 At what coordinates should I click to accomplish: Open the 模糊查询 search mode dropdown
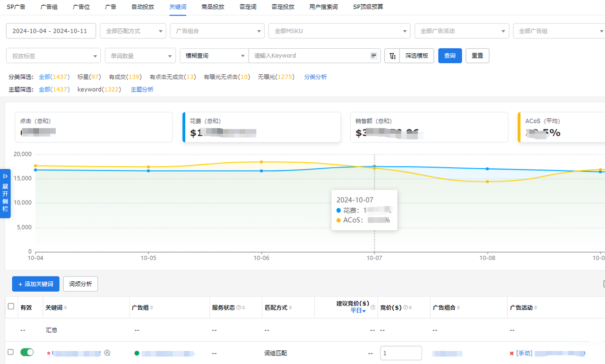pyautogui.click(x=214, y=55)
